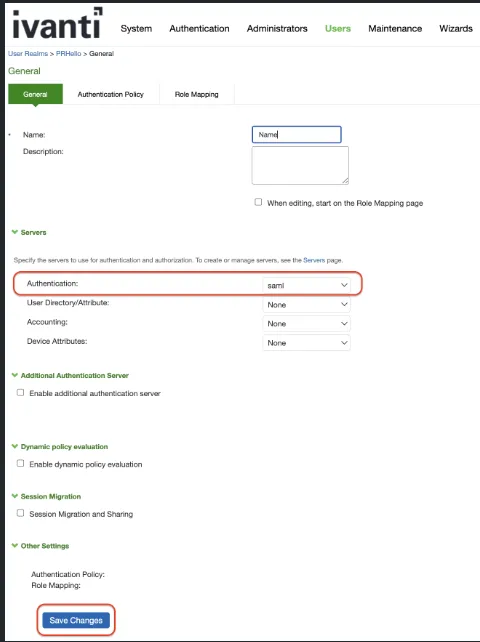Collapse the Other Settings section

point(40,546)
